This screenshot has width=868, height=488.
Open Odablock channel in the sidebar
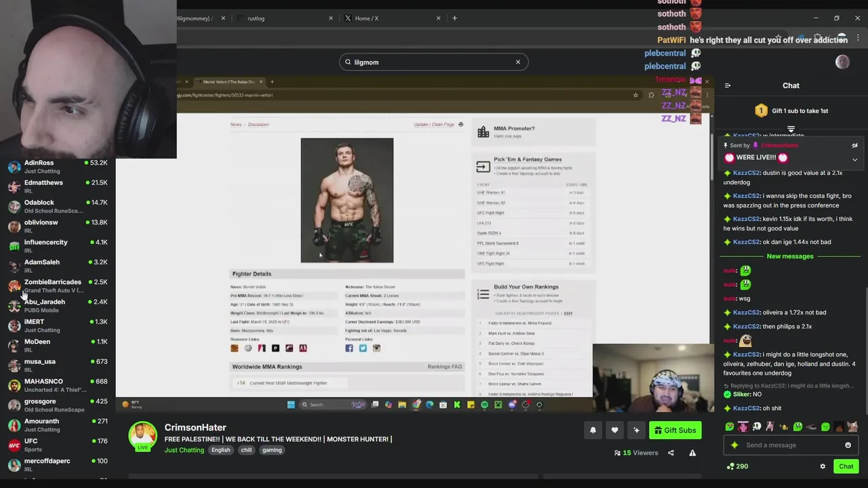coord(58,206)
